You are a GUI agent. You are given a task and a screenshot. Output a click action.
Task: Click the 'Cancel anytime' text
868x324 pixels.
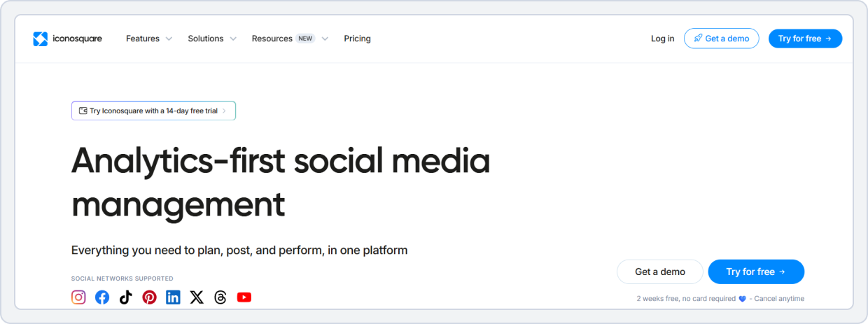(x=779, y=299)
